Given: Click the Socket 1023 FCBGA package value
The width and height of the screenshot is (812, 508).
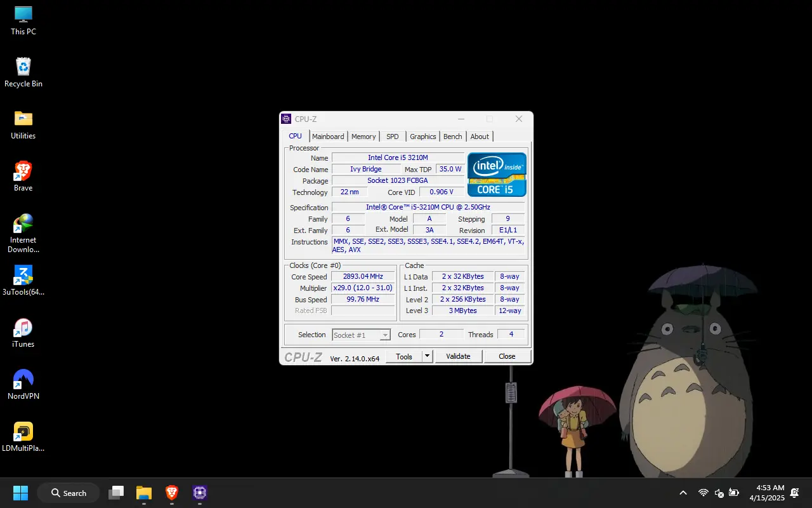Looking at the screenshot, I should click(398, 180).
